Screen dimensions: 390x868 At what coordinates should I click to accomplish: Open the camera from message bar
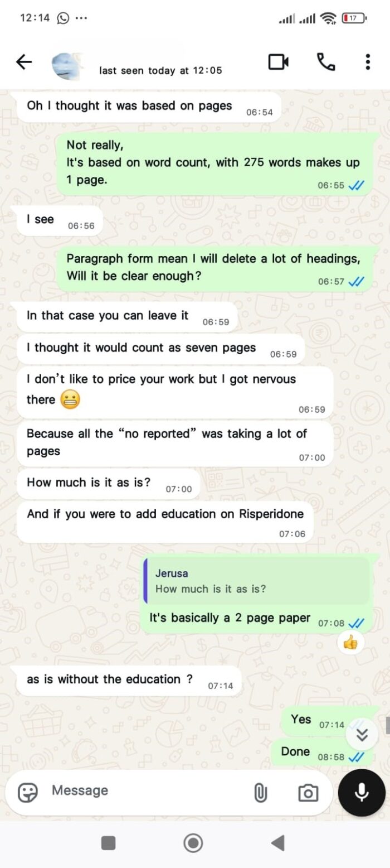tap(308, 792)
